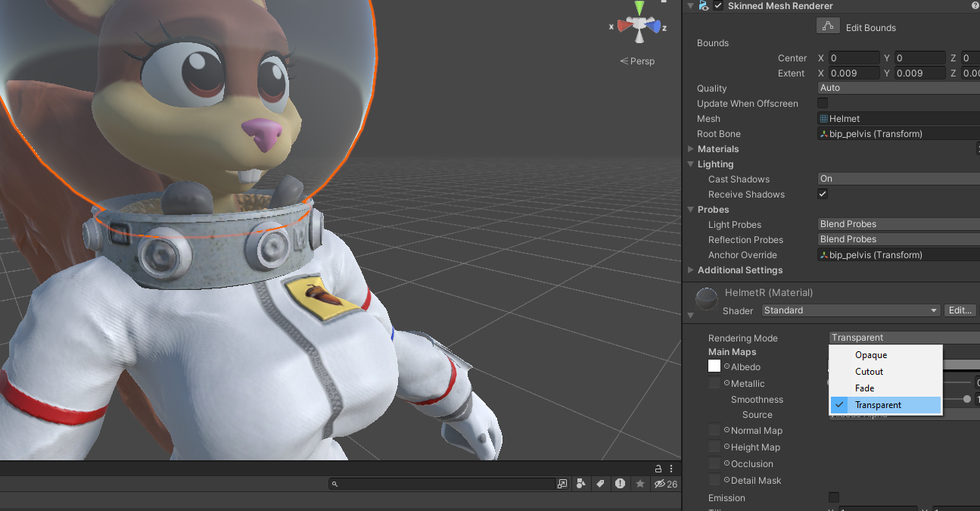Click the Metallic texture picker circle
Screen dimensions: 980x511
point(726,383)
